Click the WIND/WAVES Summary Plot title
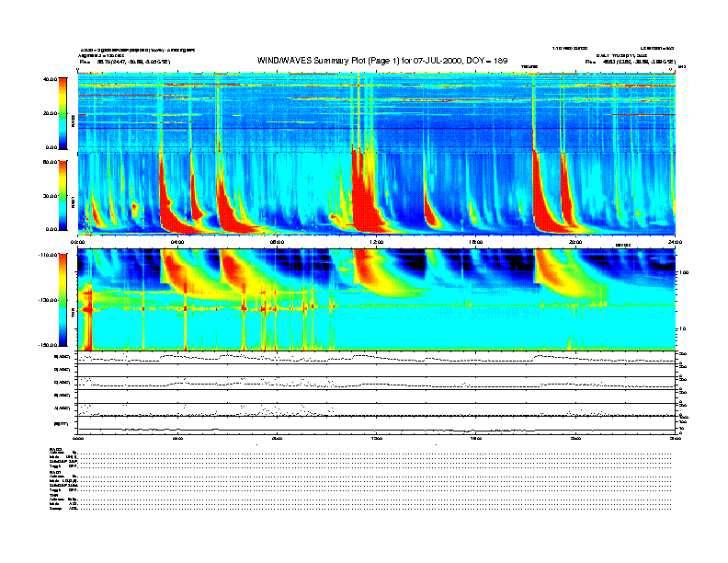Image resolution: width=728 pixels, height=563 pixels. point(382,61)
